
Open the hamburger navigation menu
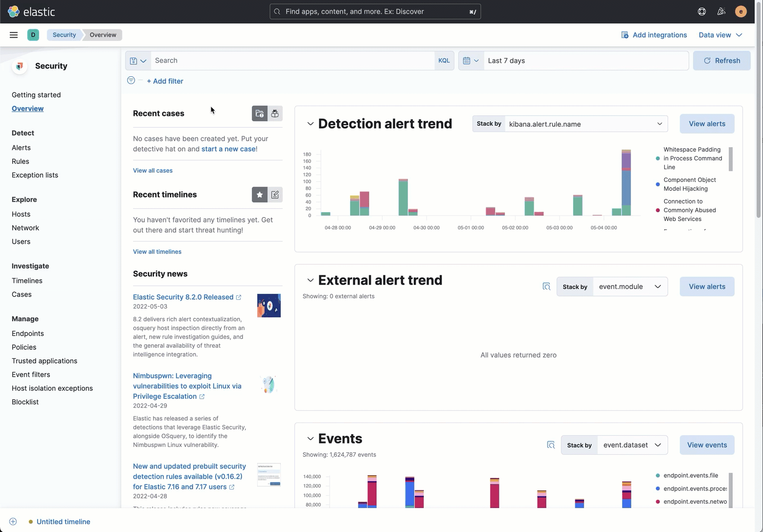point(14,35)
